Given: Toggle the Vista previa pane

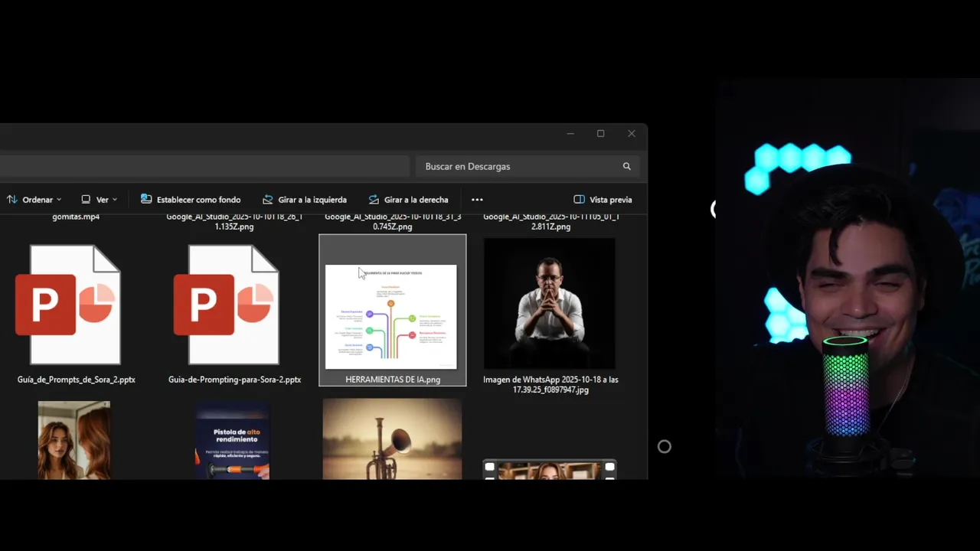Looking at the screenshot, I should (x=603, y=200).
